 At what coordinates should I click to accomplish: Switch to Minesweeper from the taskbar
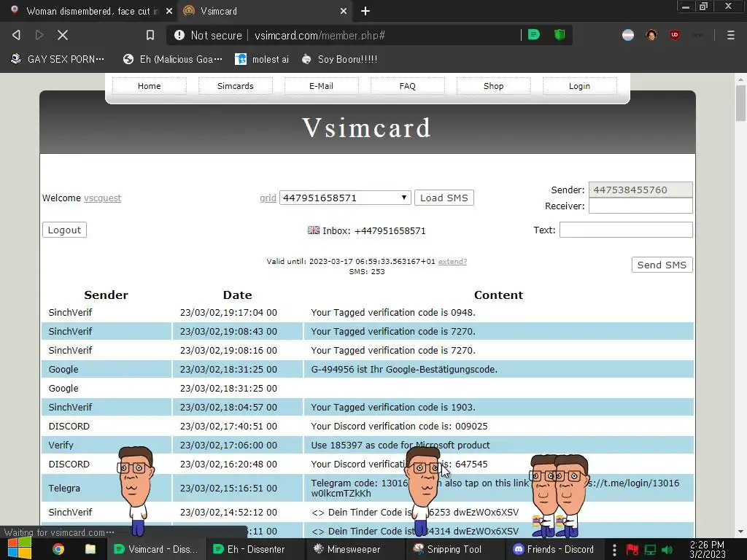354,549
